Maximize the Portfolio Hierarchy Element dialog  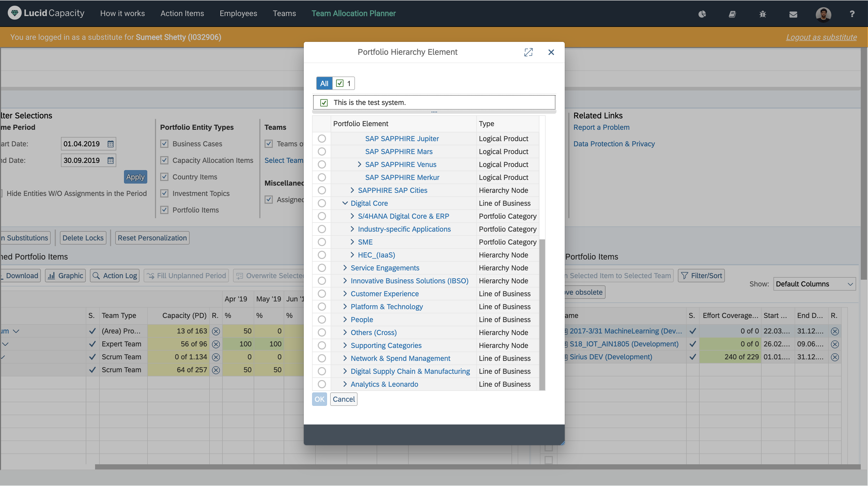coord(528,52)
